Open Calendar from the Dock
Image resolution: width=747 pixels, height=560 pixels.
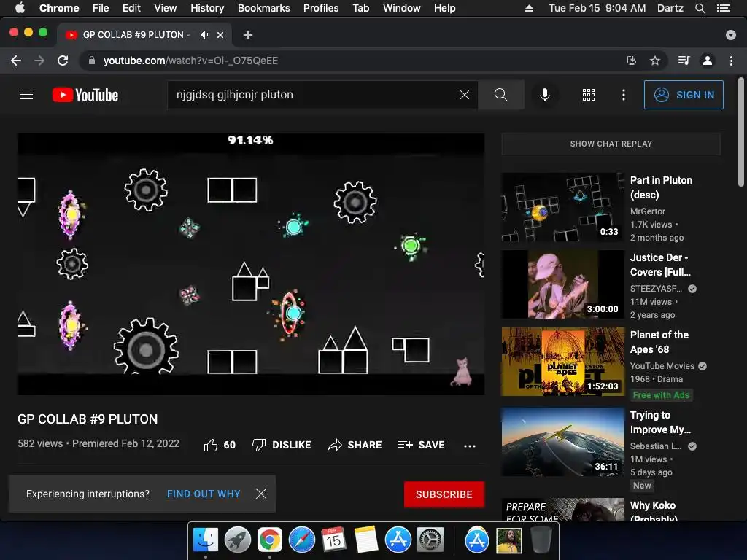click(x=333, y=540)
